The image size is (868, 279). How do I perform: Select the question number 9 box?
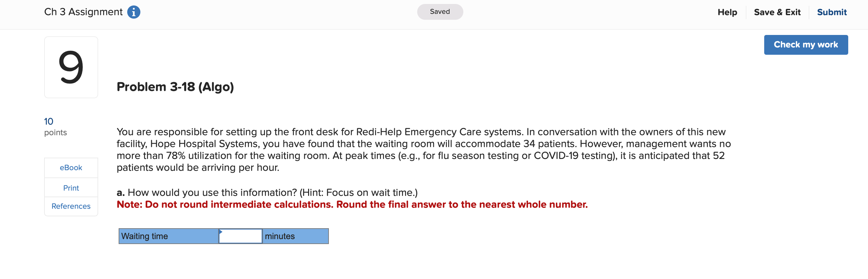[71, 67]
